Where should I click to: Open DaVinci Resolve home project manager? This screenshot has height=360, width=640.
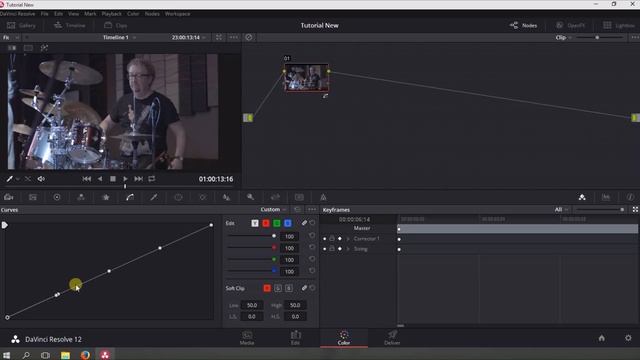click(x=602, y=338)
